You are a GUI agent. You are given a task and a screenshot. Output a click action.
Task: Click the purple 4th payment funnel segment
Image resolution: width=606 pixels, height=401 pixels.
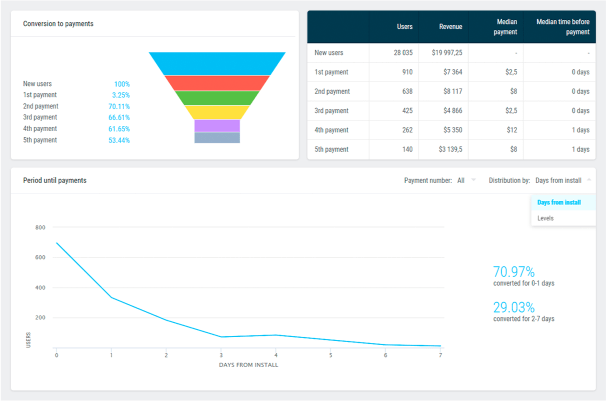pos(216,126)
